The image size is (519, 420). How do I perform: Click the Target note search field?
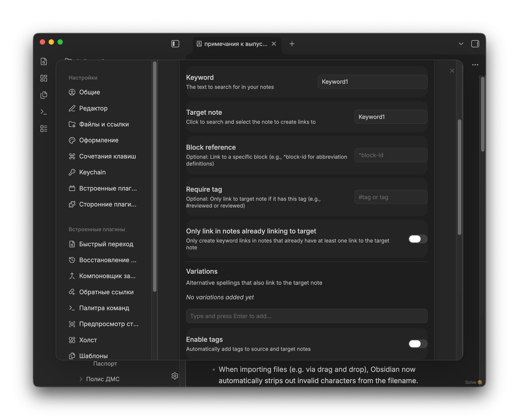391,117
